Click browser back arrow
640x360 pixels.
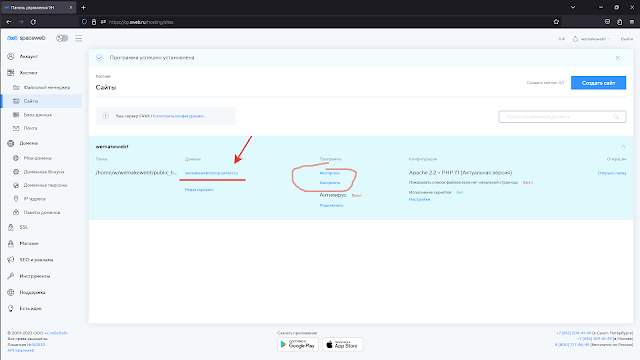[9, 22]
